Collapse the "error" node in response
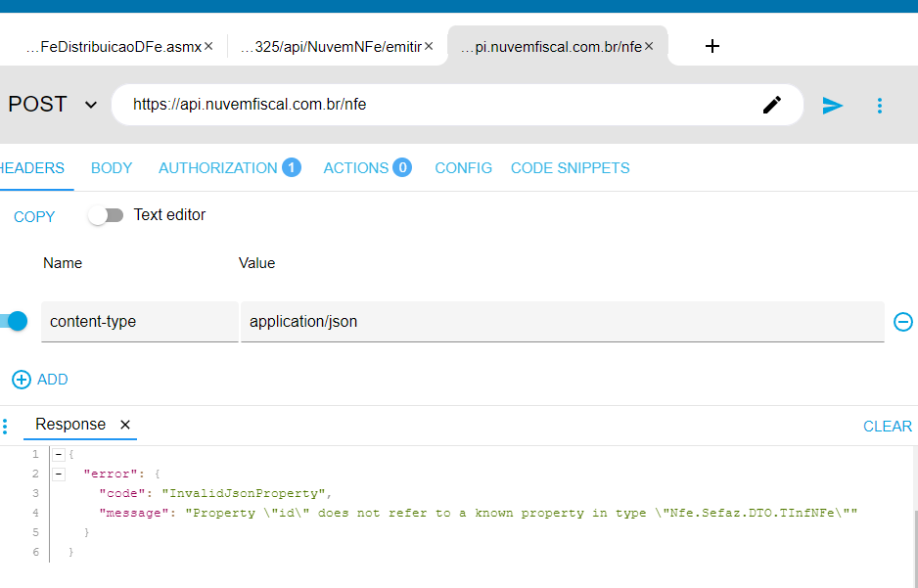Image resolution: width=918 pixels, height=588 pixels. [59, 475]
